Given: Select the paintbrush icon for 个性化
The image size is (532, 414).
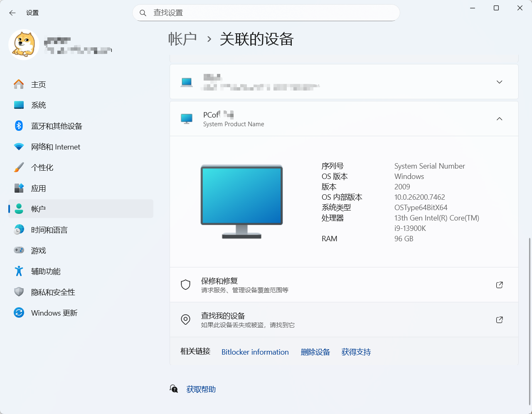Looking at the screenshot, I should (19, 167).
